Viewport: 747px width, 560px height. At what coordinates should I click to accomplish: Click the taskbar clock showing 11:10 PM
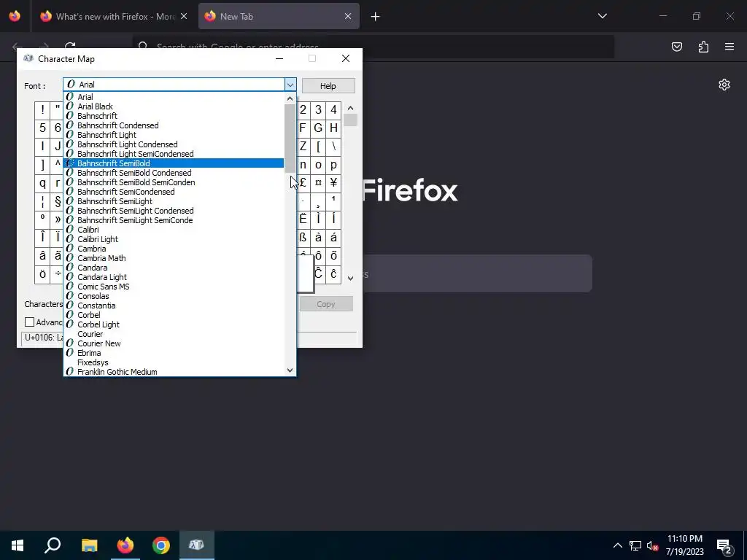pyautogui.click(x=684, y=545)
